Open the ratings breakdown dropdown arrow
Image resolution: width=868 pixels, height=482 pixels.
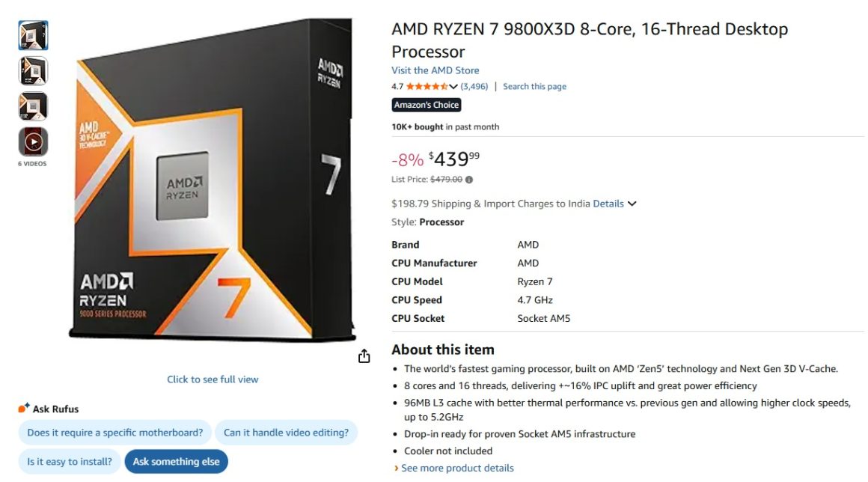(x=453, y=86)
